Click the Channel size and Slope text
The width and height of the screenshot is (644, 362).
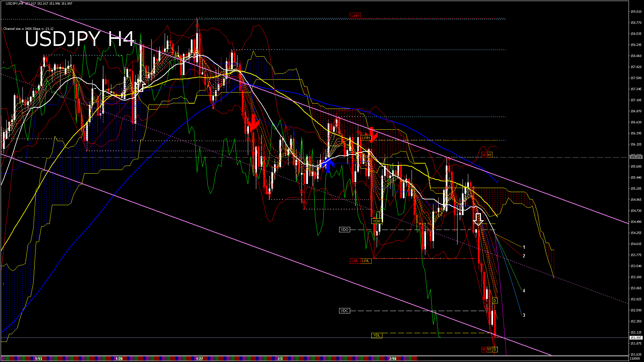[x=29, y=29]
